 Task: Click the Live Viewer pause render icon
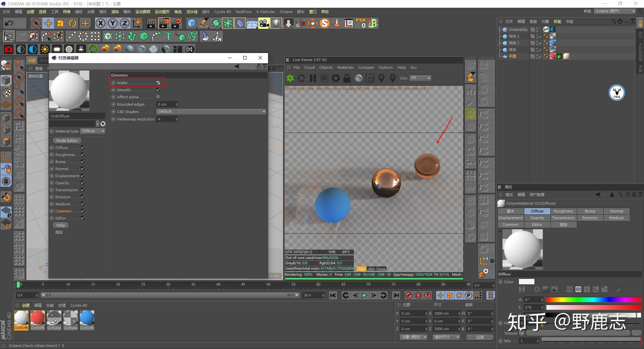(313, 78)
